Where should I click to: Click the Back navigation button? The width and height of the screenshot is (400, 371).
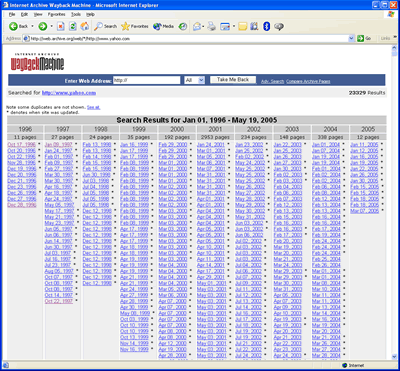pyautogui.click(x=19, y=26)
